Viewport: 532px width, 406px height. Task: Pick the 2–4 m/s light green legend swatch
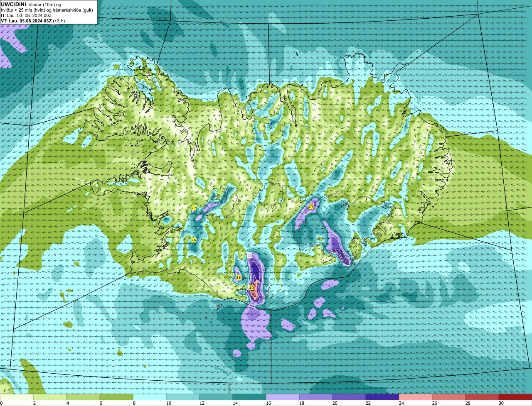[50, 397]
